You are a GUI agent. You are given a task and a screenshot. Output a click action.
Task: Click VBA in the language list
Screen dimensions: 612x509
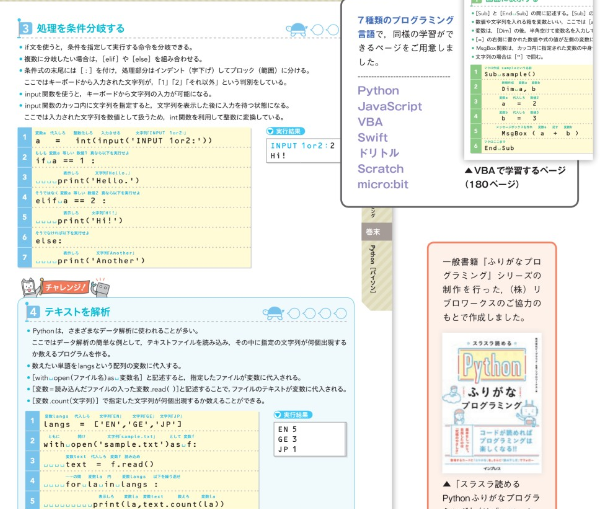tap(370, 122)
